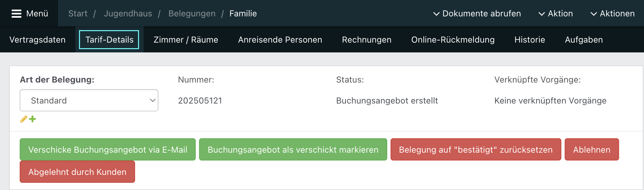This screenshot has height=190, width=644.
Task: Expand the Dokumente abrufen dropdown
Action: click(477, 13)
